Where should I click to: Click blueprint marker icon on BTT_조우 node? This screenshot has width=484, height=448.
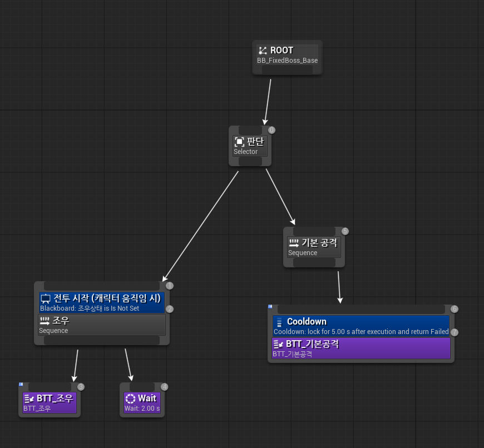point(21,384)
